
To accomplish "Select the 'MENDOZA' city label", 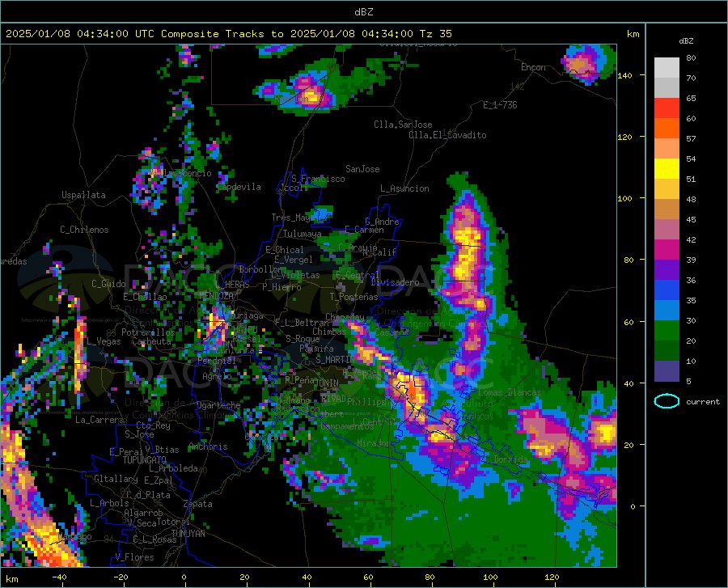I will coord(216,295).
